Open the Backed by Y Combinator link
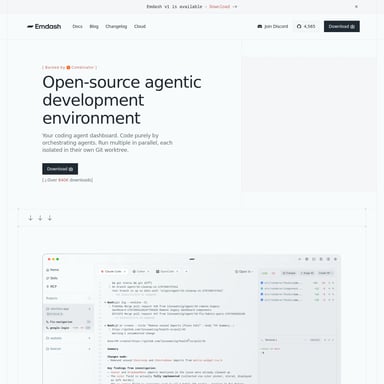Image resolution: width=384 pixels, height=384 pixels. coord(70,67)
